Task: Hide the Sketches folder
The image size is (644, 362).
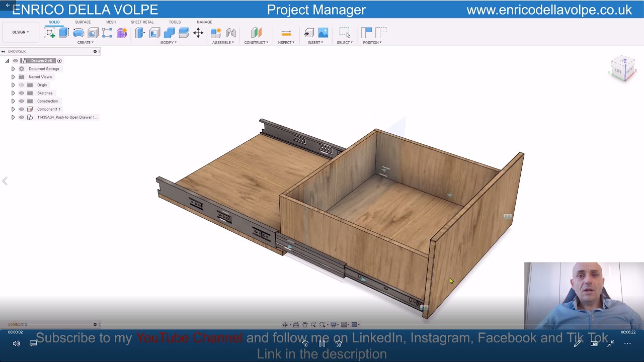Action: [22, 93]
